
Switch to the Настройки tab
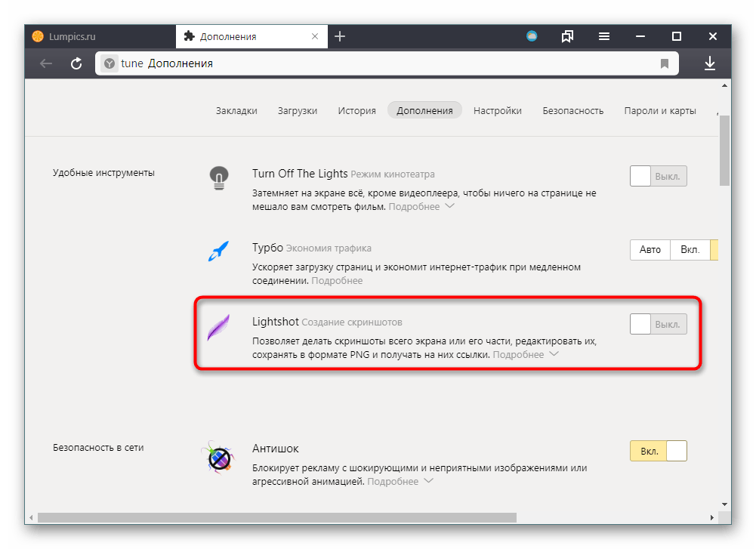497,110
